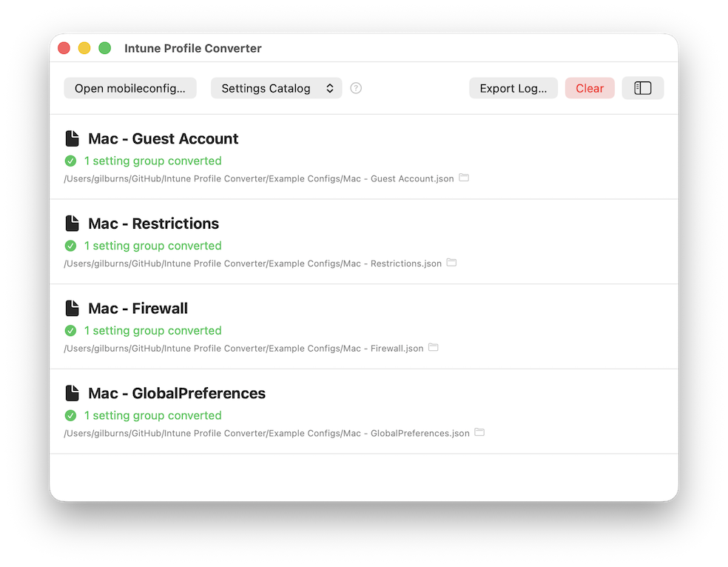Reveal Mac - Firewall.json in Finder
This screenshot has height=567, width=728.
(434, 347)
